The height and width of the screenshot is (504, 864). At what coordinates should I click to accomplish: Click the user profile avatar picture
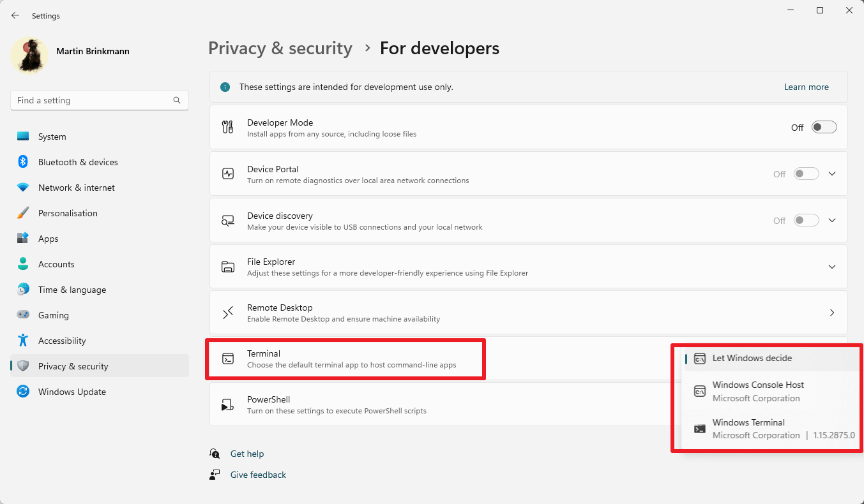pyautogui.click(x=29, y=55)
